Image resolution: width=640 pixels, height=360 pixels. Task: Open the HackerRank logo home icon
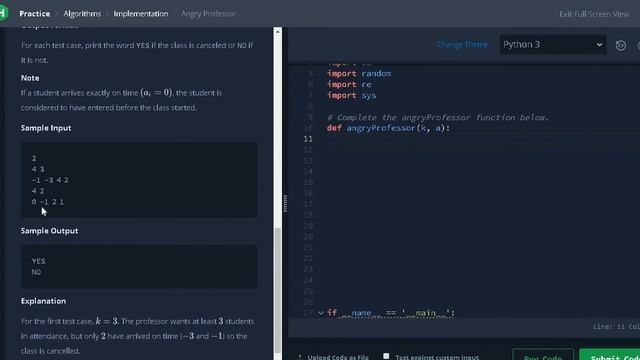[4, 13]
